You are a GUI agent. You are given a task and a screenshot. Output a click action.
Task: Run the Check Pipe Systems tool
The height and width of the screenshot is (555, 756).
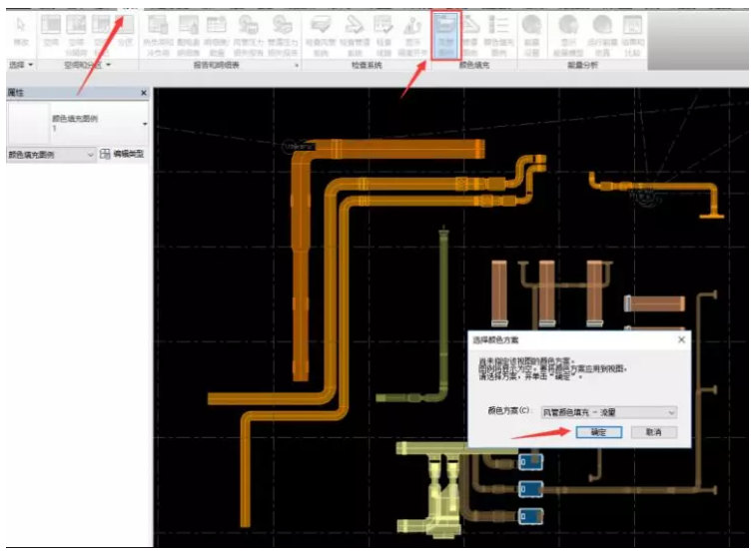coord(355,35)
